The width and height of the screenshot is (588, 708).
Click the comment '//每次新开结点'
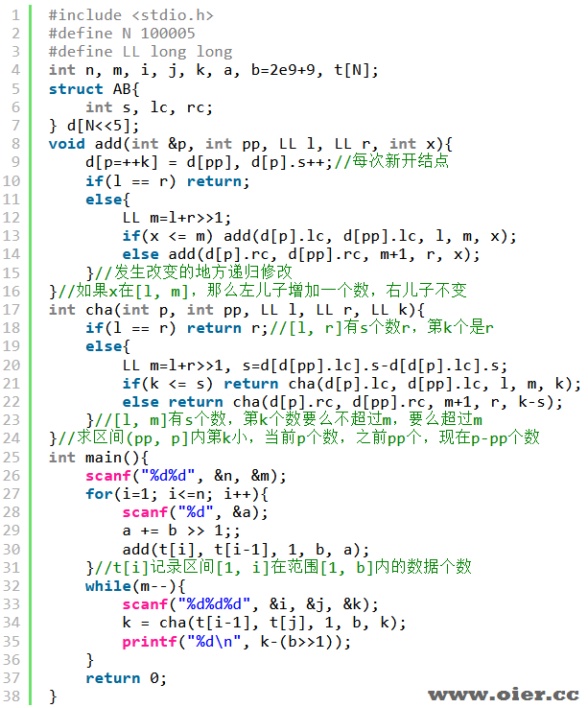391,161
